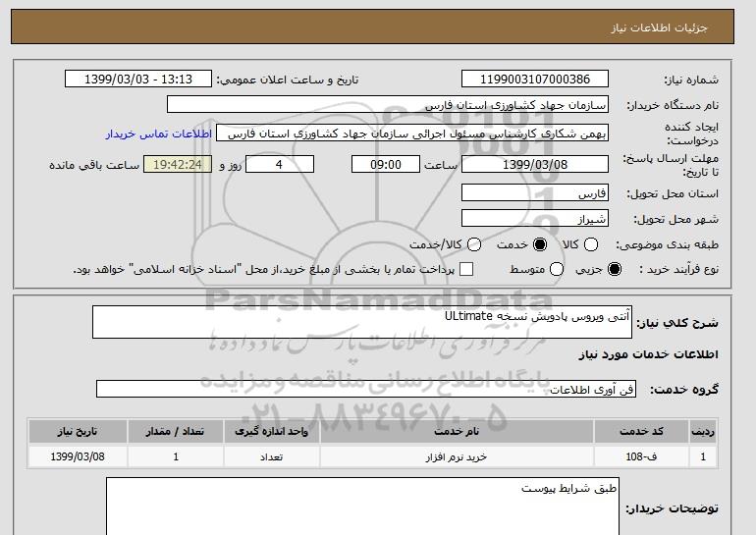The image size is (756, 535).
Task: Click the need date cell 1399/03/08 in table
Action: pos(78,456)
